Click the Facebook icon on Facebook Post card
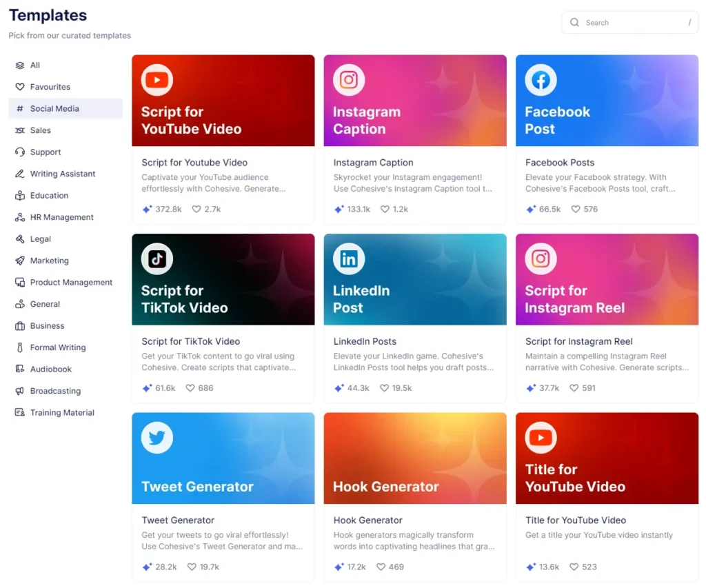The image size is (706, 588). (540, 79)
